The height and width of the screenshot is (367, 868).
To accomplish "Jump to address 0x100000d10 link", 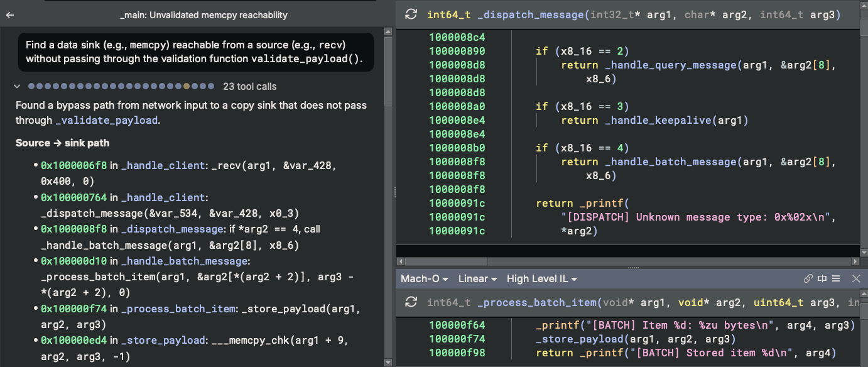I will coord(73,261).
